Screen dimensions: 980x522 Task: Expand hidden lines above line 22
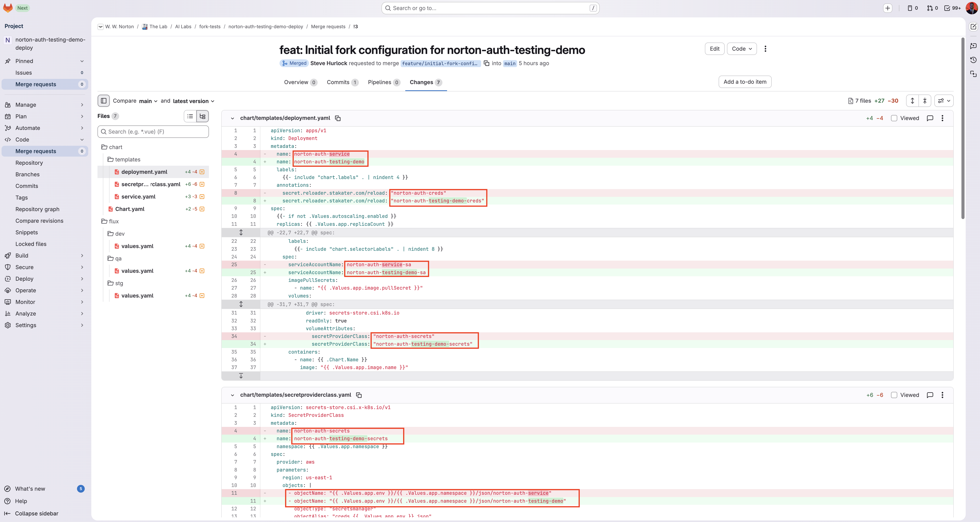click(241, 233)
